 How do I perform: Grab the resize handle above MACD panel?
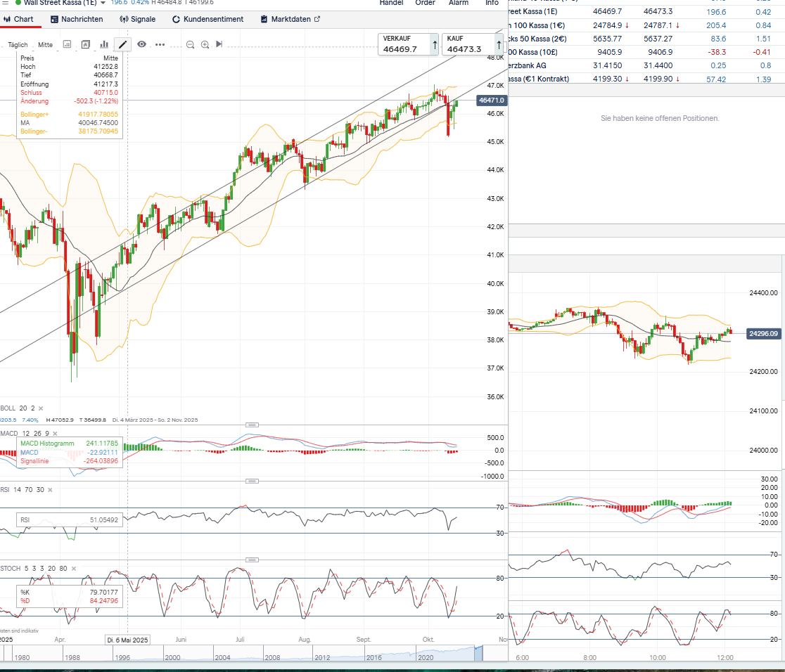coord(253,425)
